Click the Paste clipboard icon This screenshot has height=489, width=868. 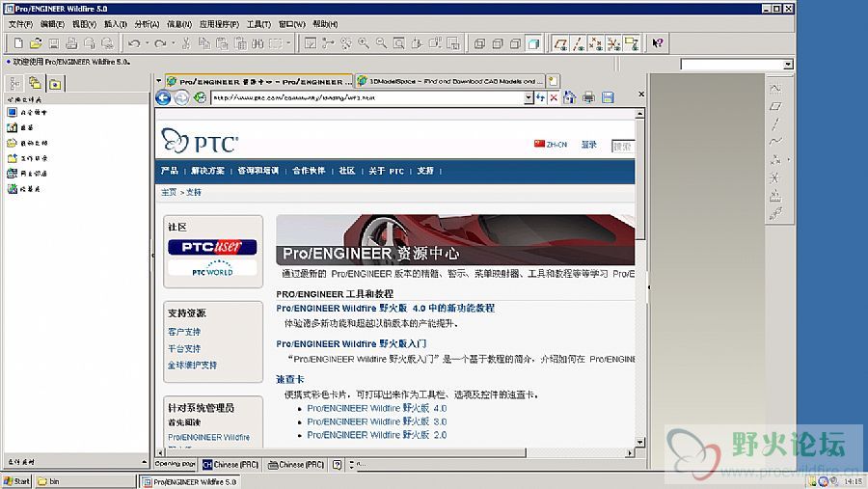222,43
